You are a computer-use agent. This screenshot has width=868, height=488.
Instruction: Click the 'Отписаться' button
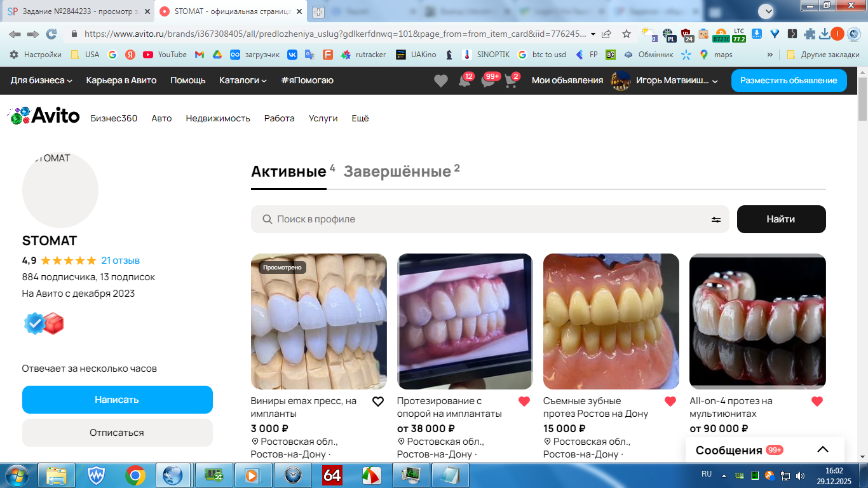click(x=117, y=433)
